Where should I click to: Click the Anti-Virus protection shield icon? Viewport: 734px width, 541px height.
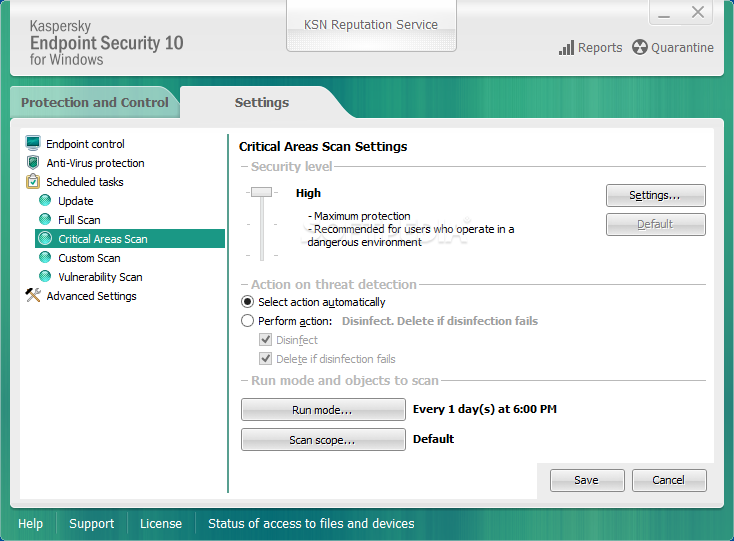(33, 162)
